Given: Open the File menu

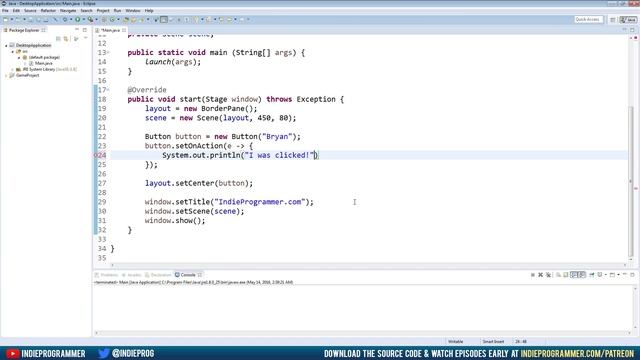Looking at the screenshot, I should tap(5, 11).
